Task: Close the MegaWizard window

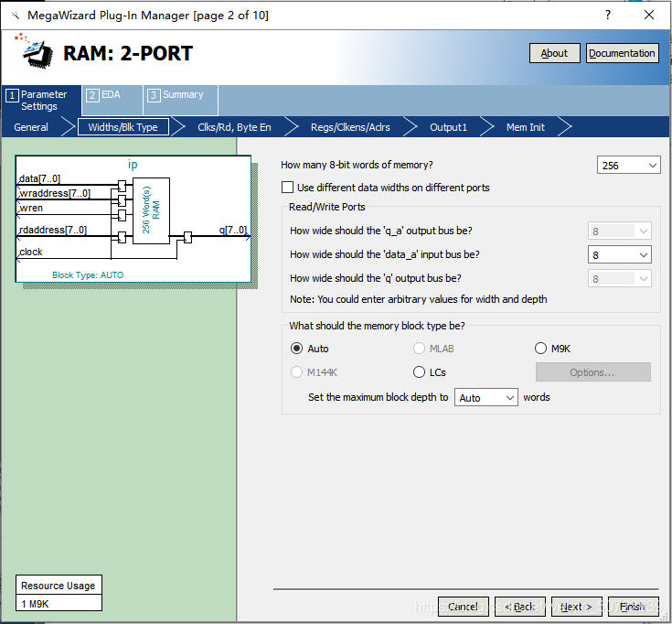Action: (x=649, y=15)
